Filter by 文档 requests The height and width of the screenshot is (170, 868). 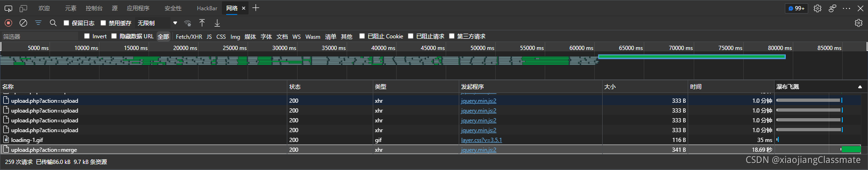(x=282, y=36)
